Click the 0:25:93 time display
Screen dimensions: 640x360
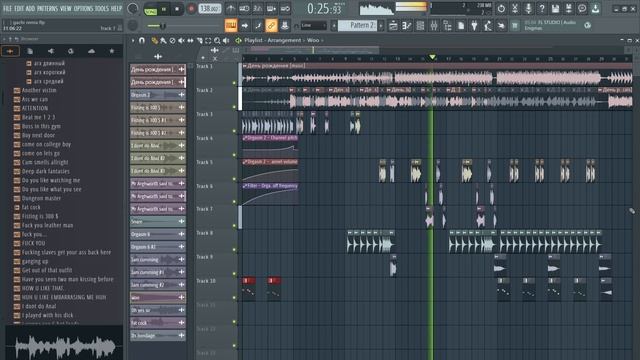pos(324,9)
